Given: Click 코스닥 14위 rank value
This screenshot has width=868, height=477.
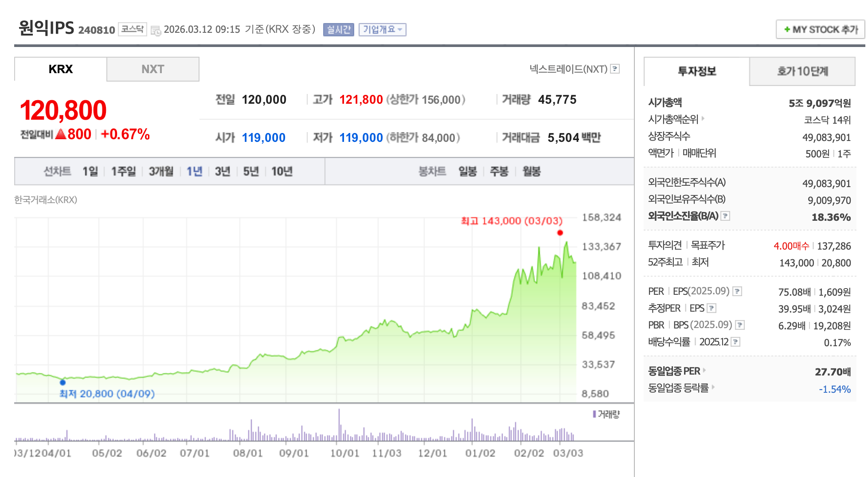Looking at the screenshot, I should [827, 120].
